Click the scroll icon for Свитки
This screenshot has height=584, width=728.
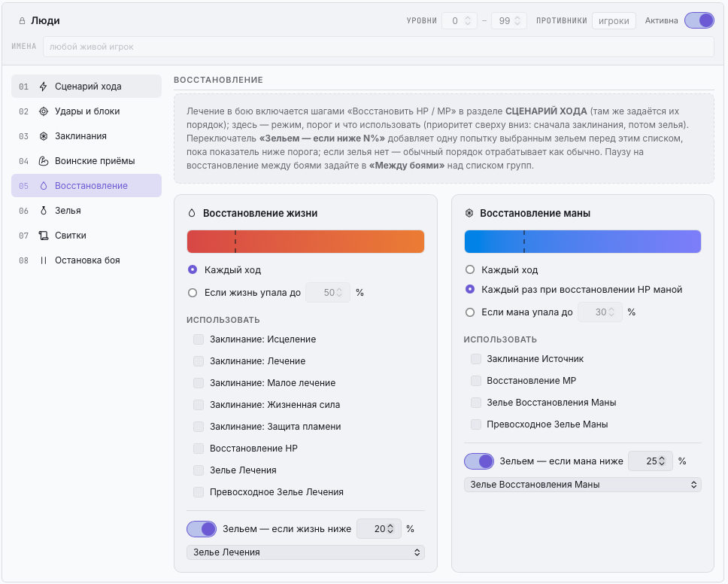(43, 236)
